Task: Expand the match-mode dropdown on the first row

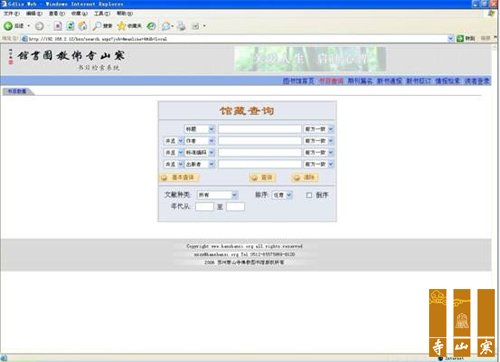Action: click(x=318, y=129)
